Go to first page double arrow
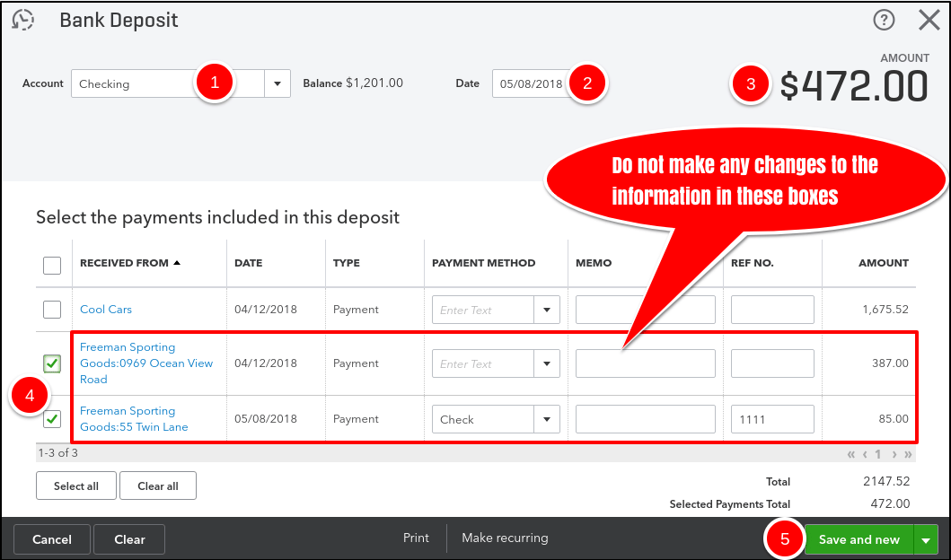Image resolution: width=951 pixels, height=560 pixels. coord(851,454)
